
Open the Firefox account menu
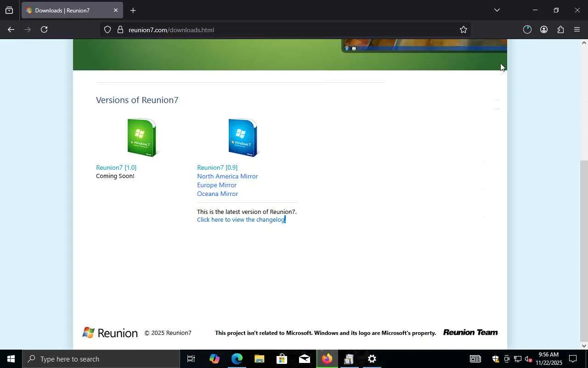click(544, 29)
